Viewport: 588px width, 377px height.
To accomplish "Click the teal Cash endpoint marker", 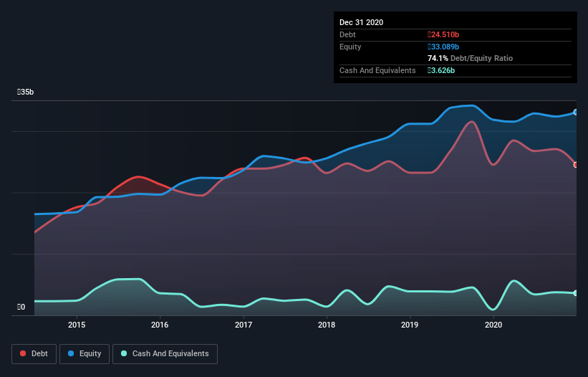I will [576, 293].
